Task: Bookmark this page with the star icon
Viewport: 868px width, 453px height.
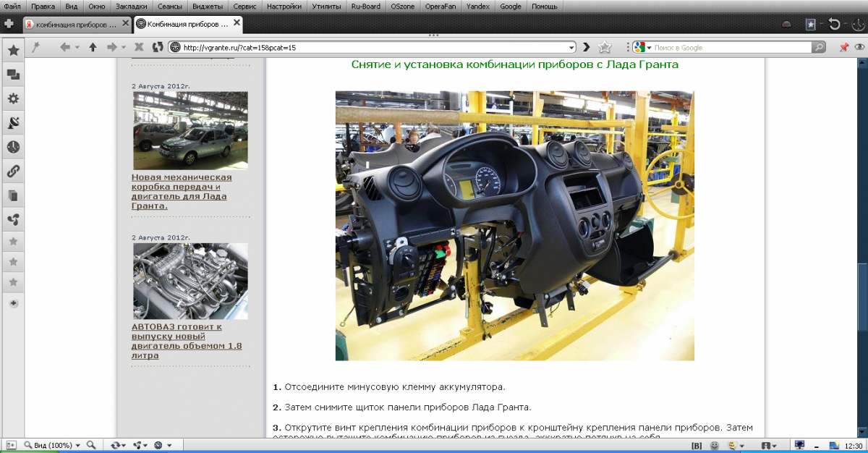Action: tap(605, 48)
